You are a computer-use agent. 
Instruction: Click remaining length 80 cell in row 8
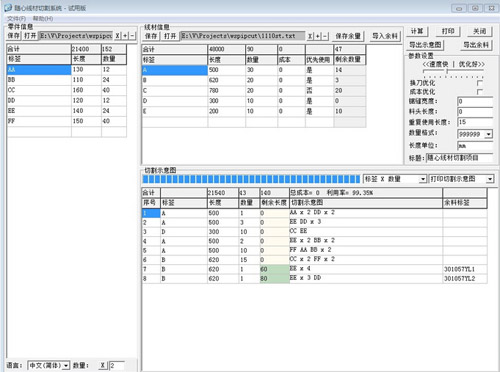click(x=274, y=278)
